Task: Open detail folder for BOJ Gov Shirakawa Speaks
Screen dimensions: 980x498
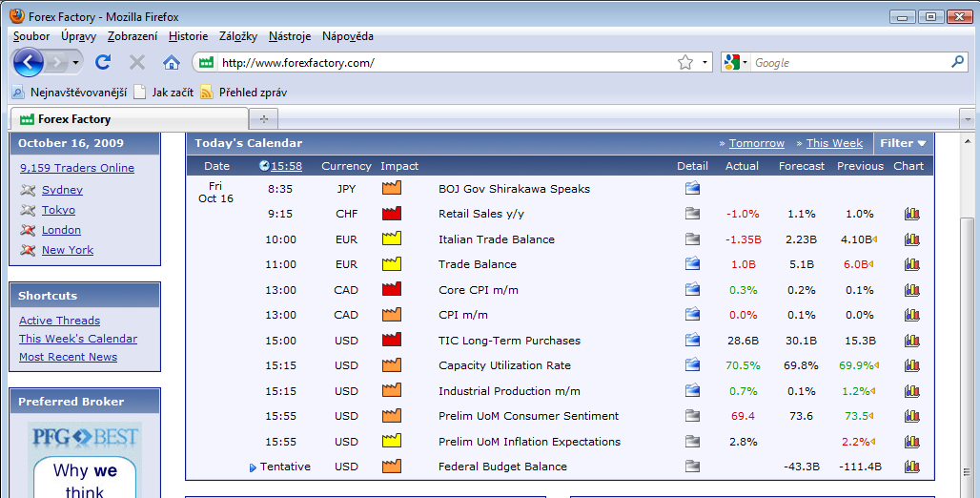Action: [692, 189]
